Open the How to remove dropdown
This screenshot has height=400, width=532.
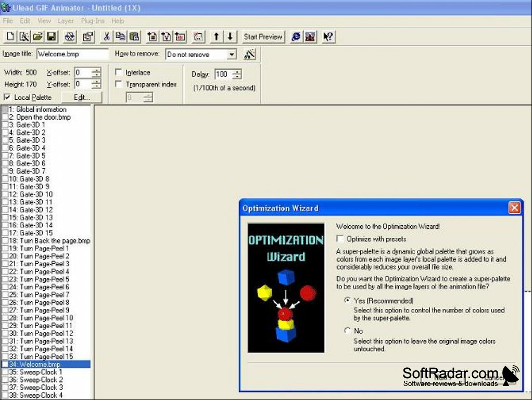coord(232,54)
